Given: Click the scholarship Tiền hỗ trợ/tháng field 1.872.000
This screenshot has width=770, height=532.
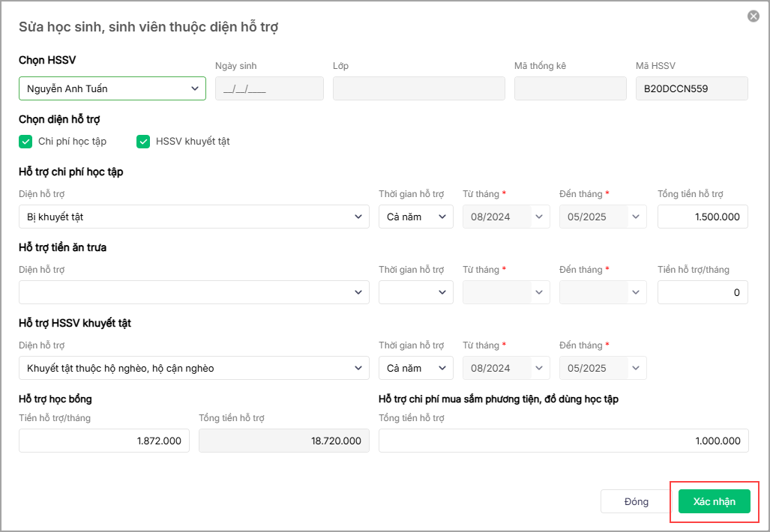Looking at the screenshot, I should [103, 441].
